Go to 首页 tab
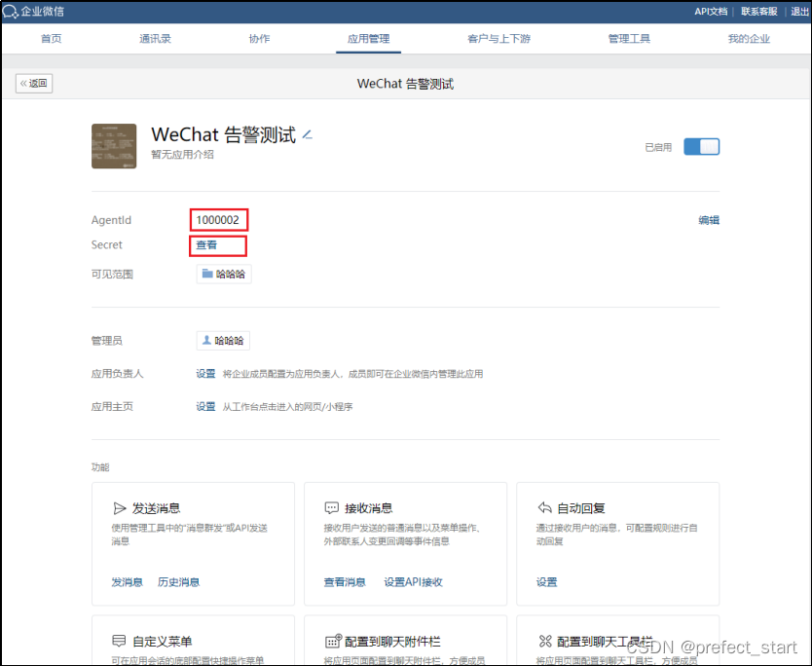 tap(52, 39)
